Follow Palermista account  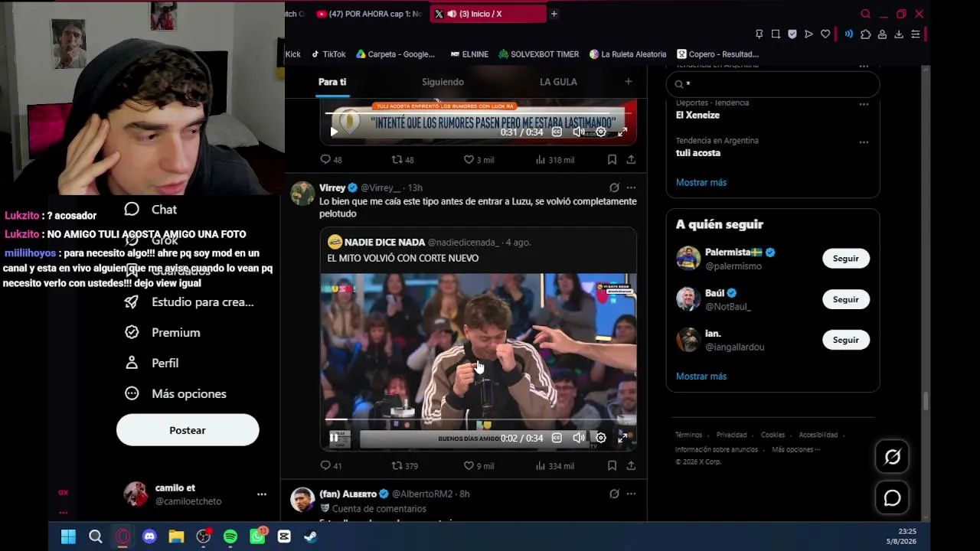(846, 259)
